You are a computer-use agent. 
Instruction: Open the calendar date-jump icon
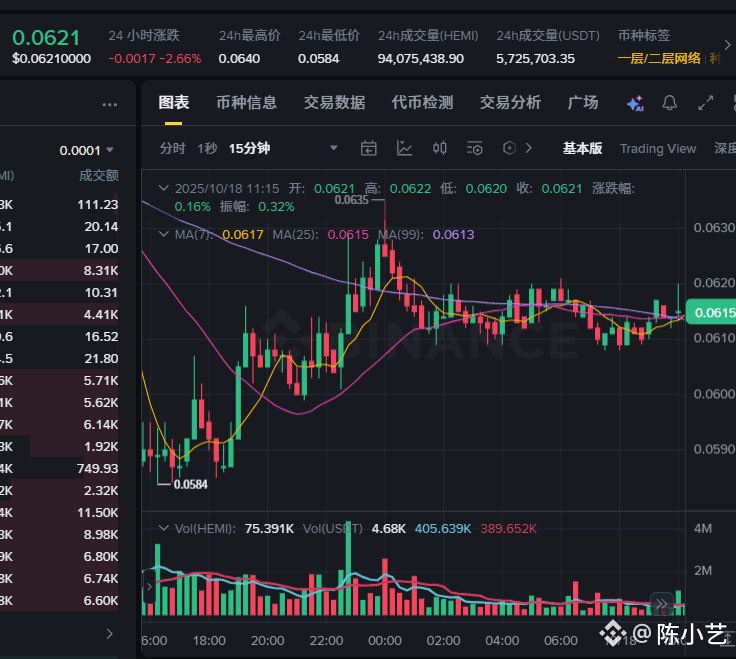pyautogui.click(x=368, y=148)
